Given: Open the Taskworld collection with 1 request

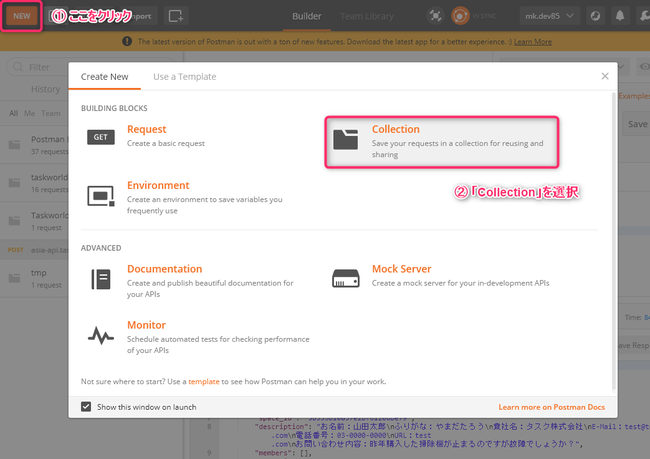Looking at the screenshot, I should point(34,221).
